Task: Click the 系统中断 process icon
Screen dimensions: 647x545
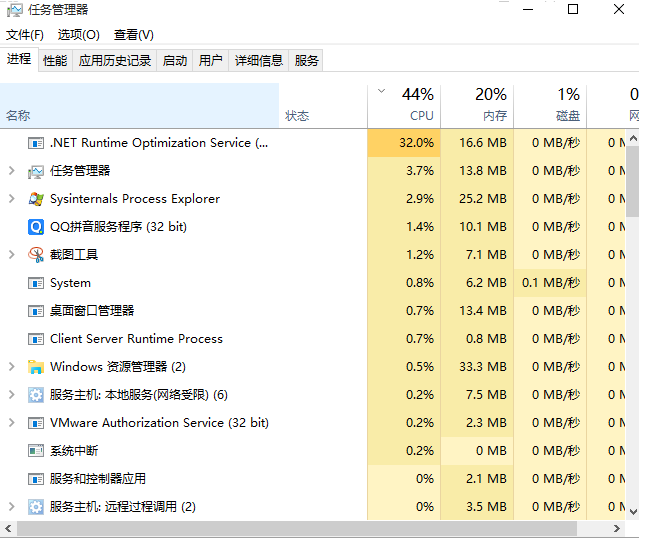Action: [36, 451]
